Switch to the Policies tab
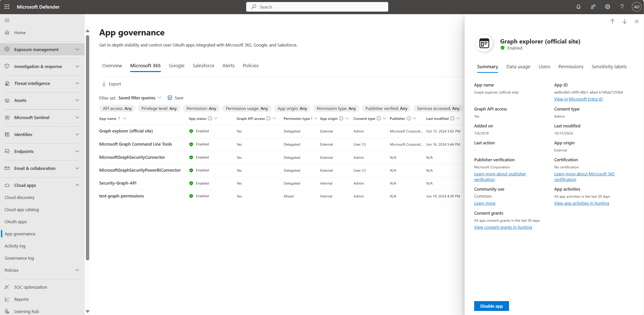This screenshot has width=644, height=315. click(x=250, y=65)
